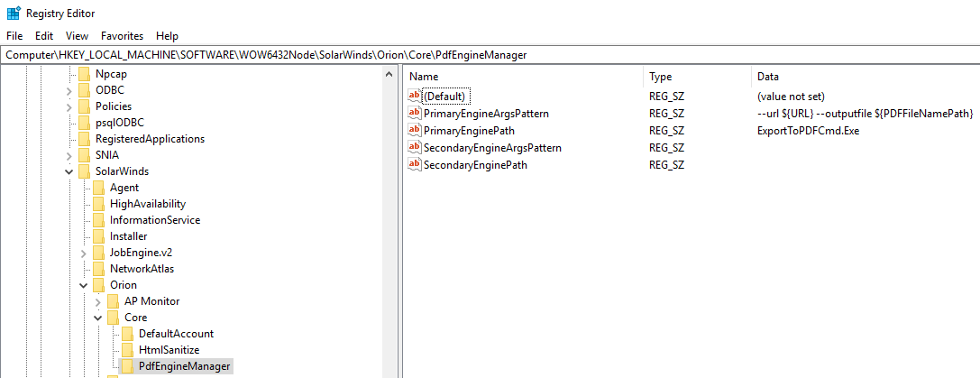
Task: Click the Registry Editor title bar icon
Action: tap(14, 14)
